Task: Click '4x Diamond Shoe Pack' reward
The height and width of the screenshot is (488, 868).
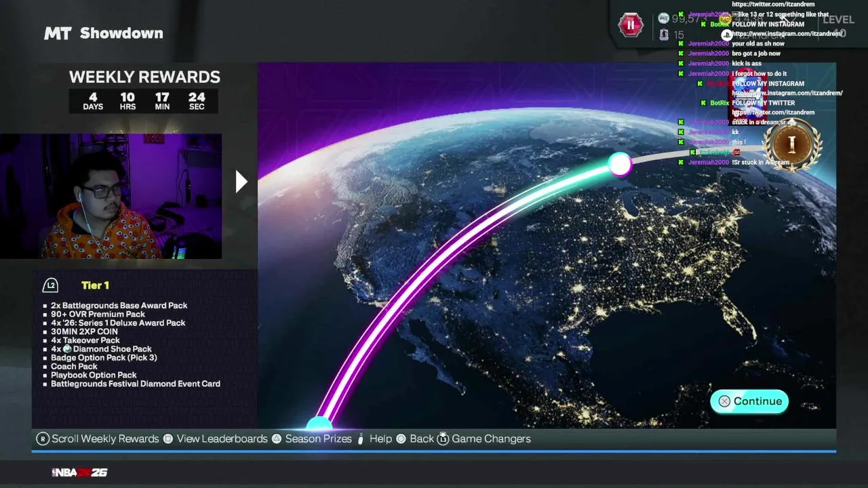Action: pos(101,349)
